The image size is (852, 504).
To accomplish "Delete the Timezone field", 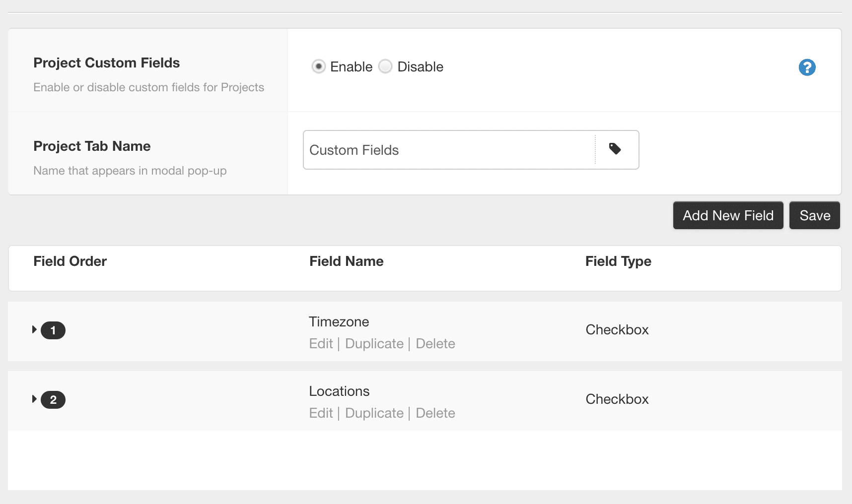I will coord(435,343).
